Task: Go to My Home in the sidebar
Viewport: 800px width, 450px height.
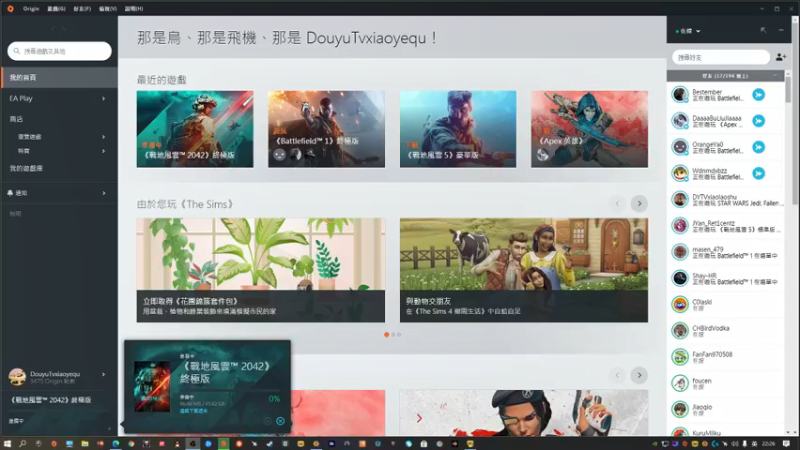Action: pos(59,78)
